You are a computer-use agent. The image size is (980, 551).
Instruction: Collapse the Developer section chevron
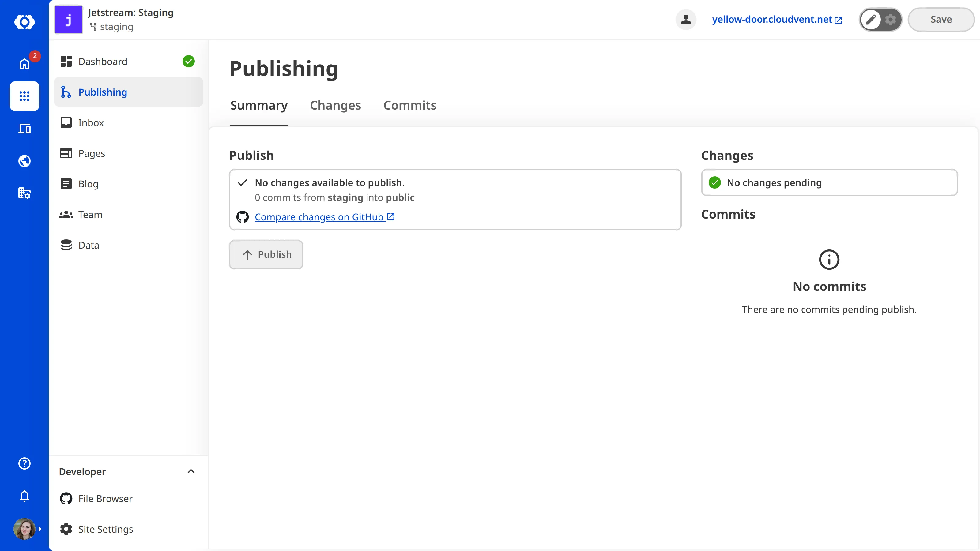[191, 471]
